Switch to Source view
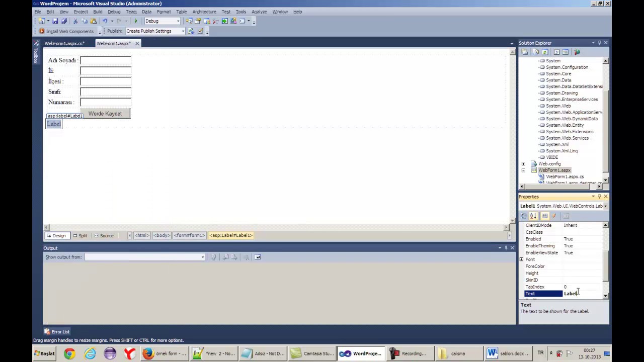 (x=104, y=235)
